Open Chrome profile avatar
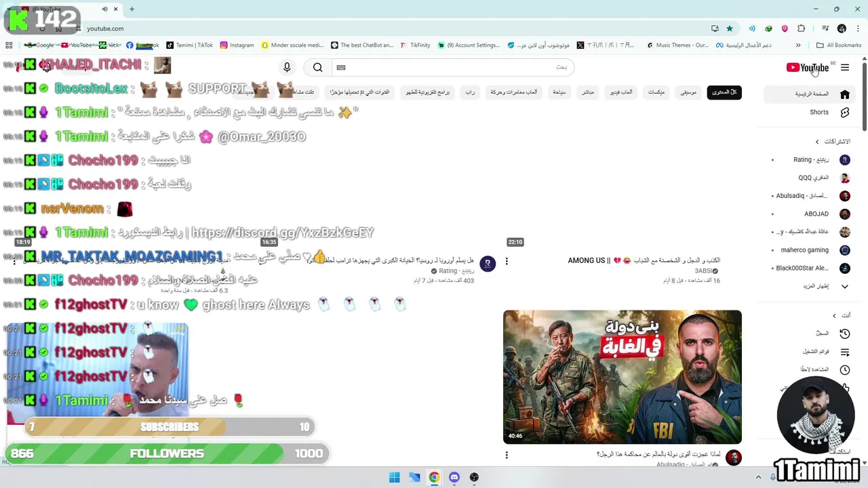The height and width of the screenshot is (488, 868). tap(842, 28)
